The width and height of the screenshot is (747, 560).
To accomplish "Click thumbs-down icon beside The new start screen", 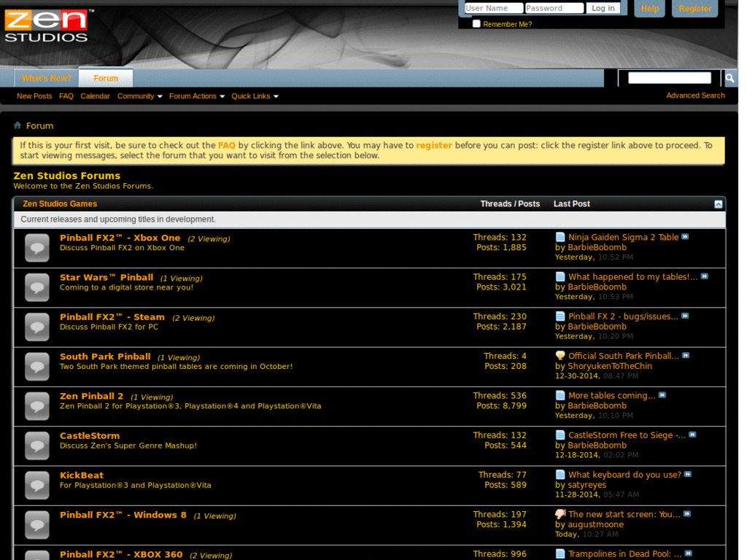I will coord(560,514).
